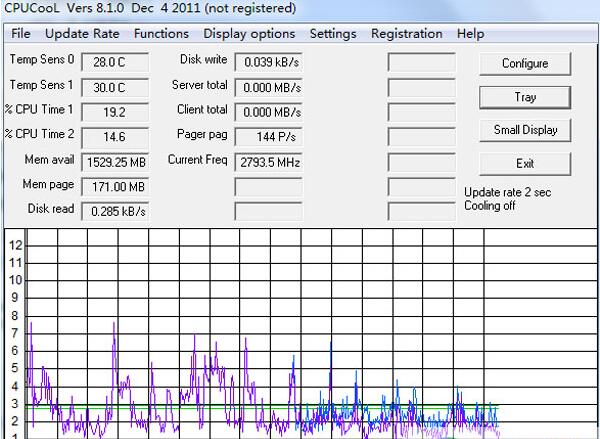Click the Current Freq label
The width and height of the screenshot is (600, 439).
pos(197,160)
